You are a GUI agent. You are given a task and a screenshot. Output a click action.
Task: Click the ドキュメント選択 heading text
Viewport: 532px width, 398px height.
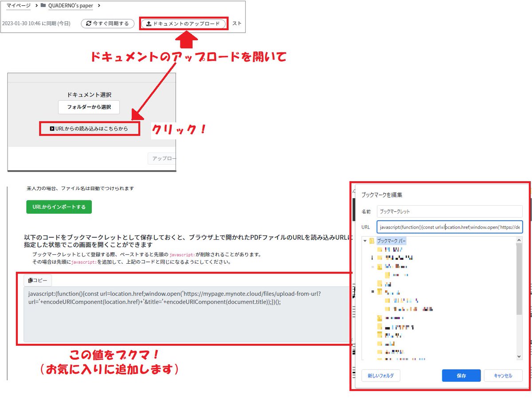coord(89,94)
